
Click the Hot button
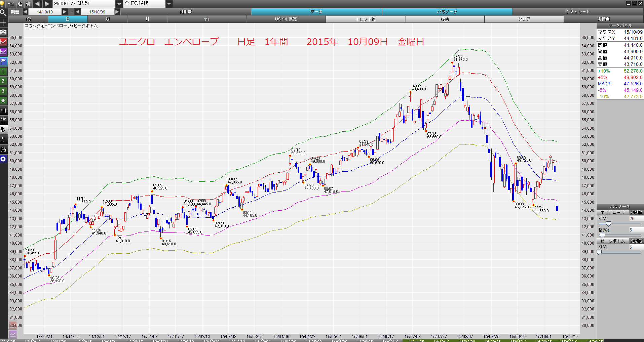pyautogui.click(x=11, y=4)
